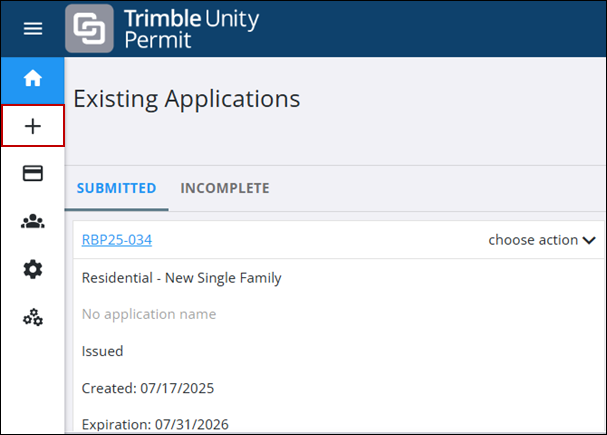The width and height of the screenshot is (607, 435).
Task: Click the 'No application name' placeholder
Action: 148,314
